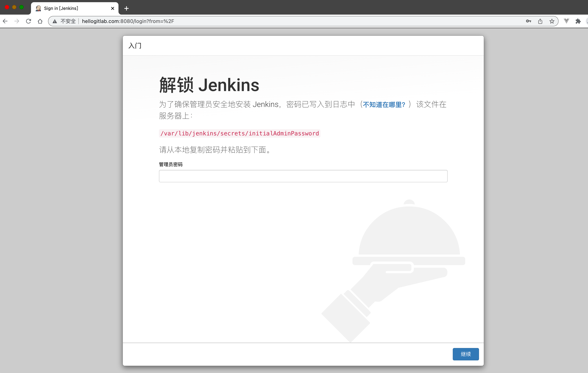Click the browser back arrow
588x373 pixels.
[x=5, y=21]
